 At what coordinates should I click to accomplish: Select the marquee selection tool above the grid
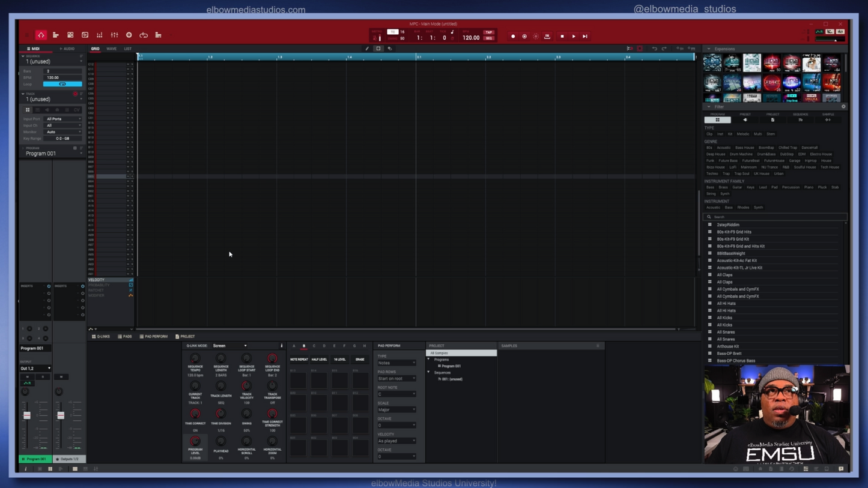[378, 49]
